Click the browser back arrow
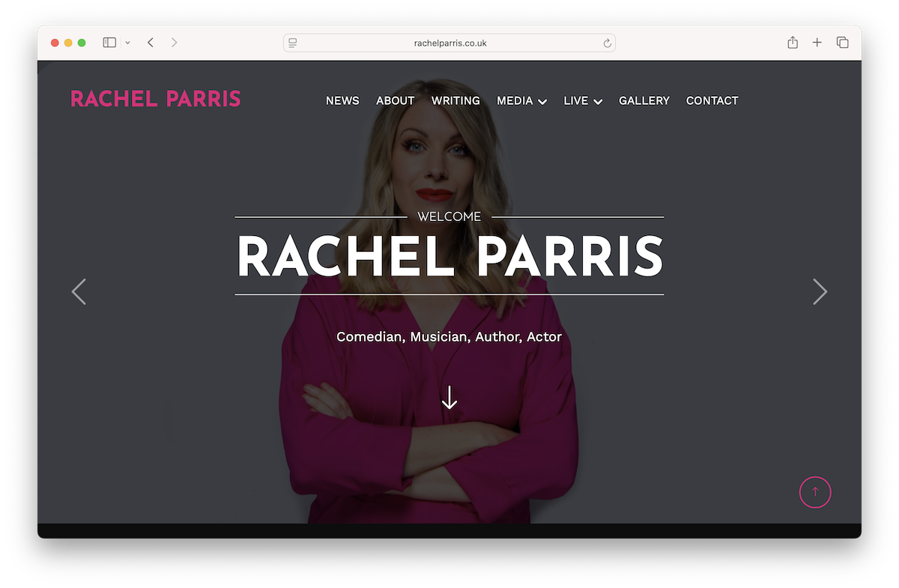Viewport: 899px width, 588px height. coord(150,43)
